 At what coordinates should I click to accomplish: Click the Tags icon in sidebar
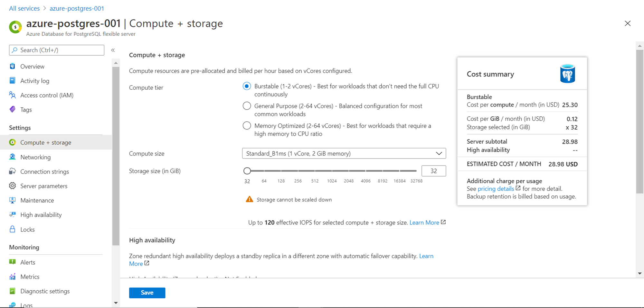point(13,110)
